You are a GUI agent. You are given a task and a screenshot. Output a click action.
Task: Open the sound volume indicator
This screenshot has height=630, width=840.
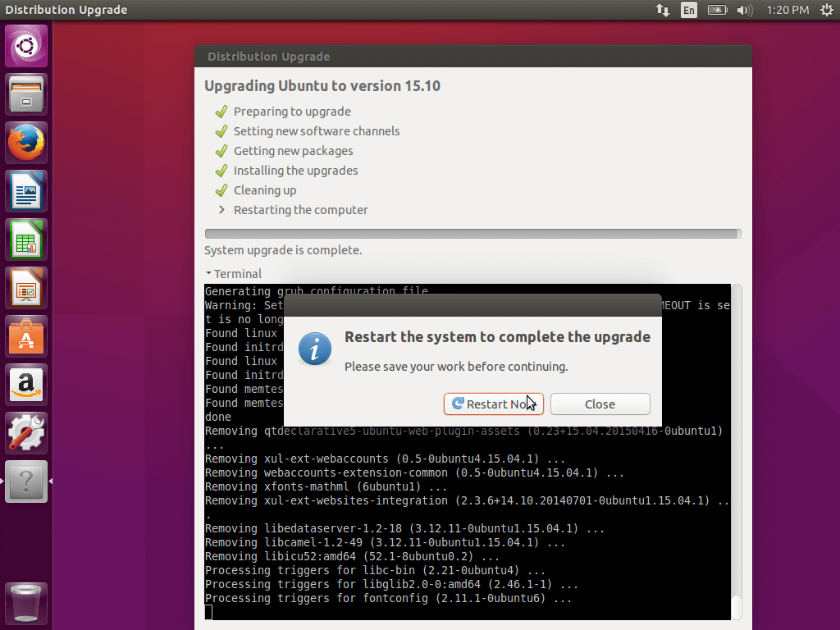[x=745, y=10]
